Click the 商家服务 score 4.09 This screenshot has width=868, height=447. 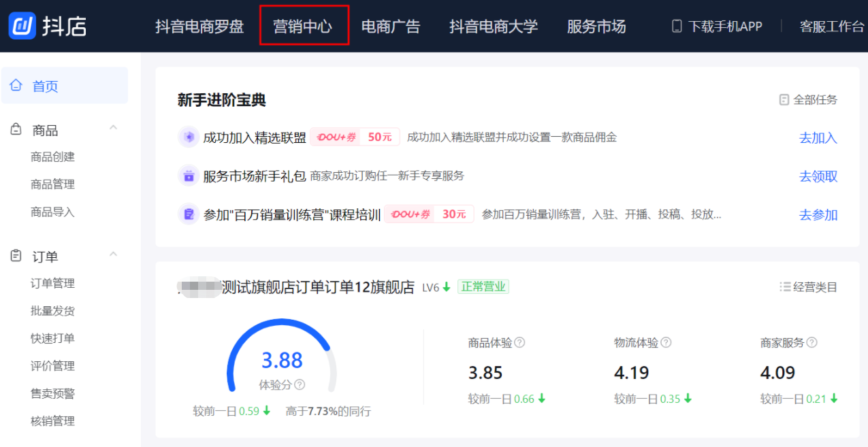point(777,373)
